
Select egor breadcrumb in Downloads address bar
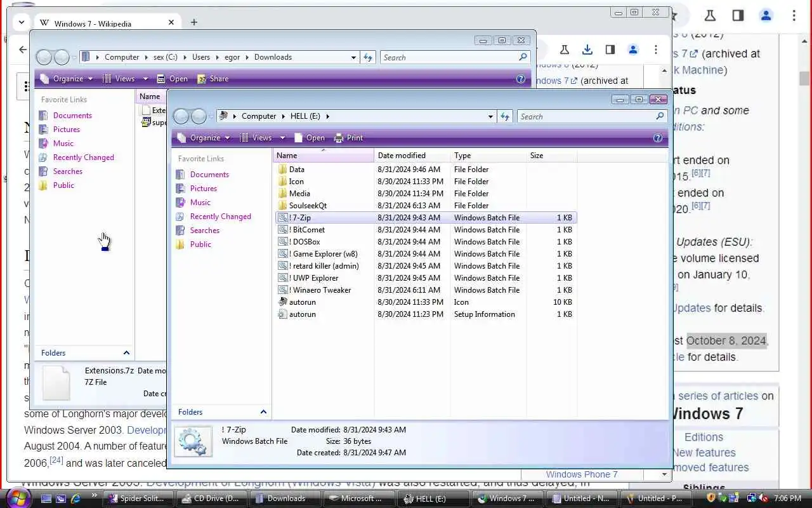232,57
